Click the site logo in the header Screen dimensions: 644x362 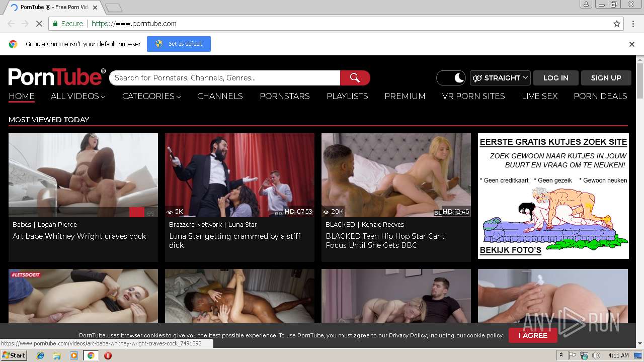(57, 77)
